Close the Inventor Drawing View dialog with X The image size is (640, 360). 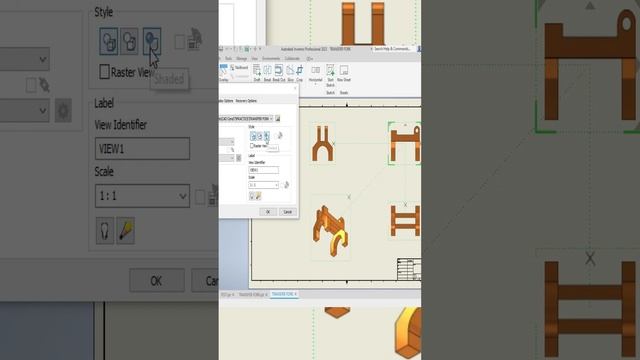(x=295, y=88)
